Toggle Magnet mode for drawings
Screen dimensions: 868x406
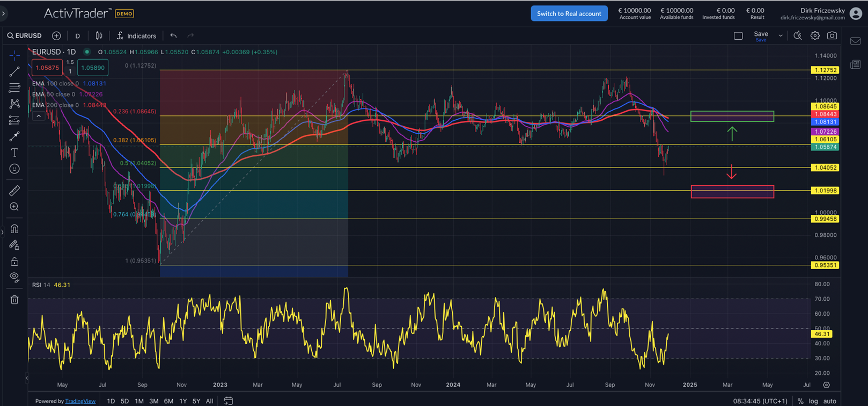coord(14,229)
